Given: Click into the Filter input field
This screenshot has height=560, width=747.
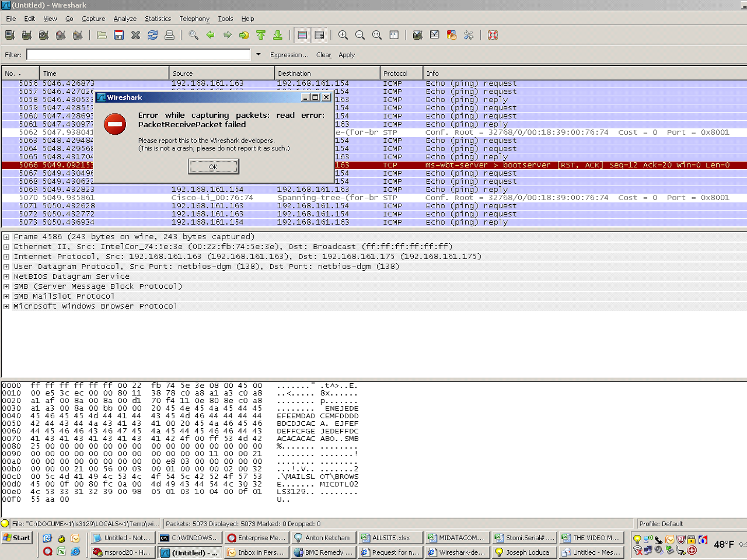Looking at the screenshot, I should pos(138,54).
